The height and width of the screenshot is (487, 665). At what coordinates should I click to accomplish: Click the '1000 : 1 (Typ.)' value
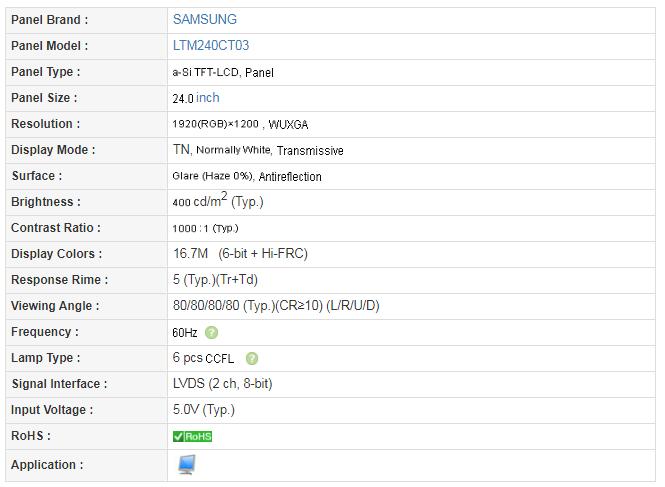point(205,228)
